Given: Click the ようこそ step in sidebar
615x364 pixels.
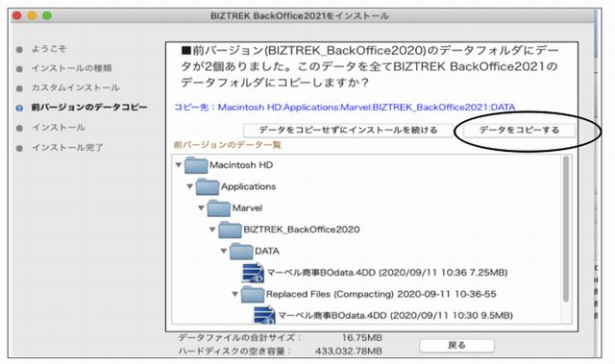Looking at the screenshot, I should 49,49.
